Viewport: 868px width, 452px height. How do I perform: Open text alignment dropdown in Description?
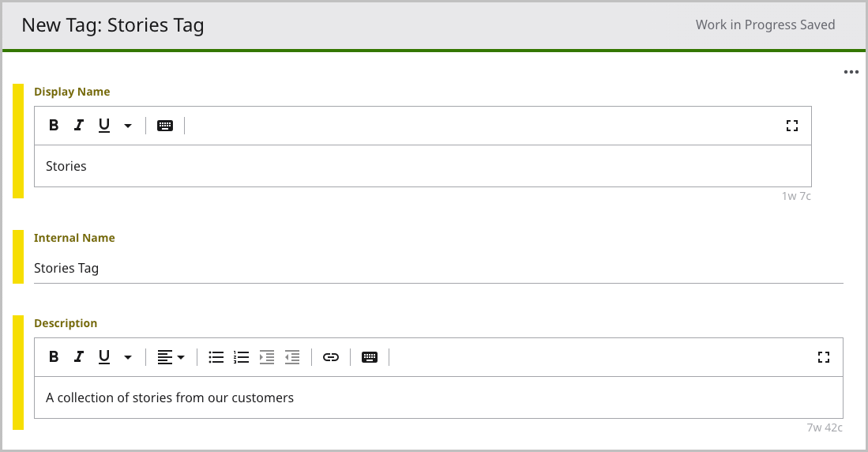pyautogui.click(x=171, y=357)
